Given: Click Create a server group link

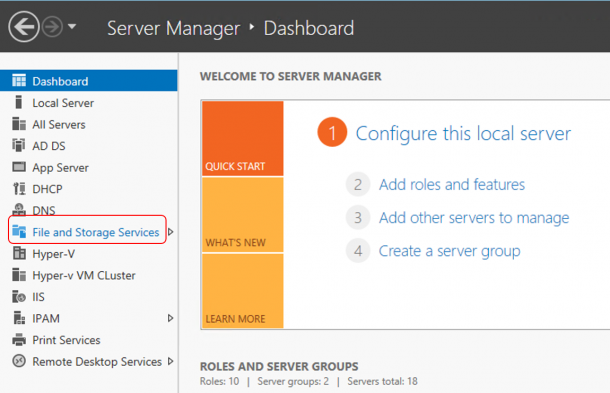Looking at the screenshot, I should (449, 251).
